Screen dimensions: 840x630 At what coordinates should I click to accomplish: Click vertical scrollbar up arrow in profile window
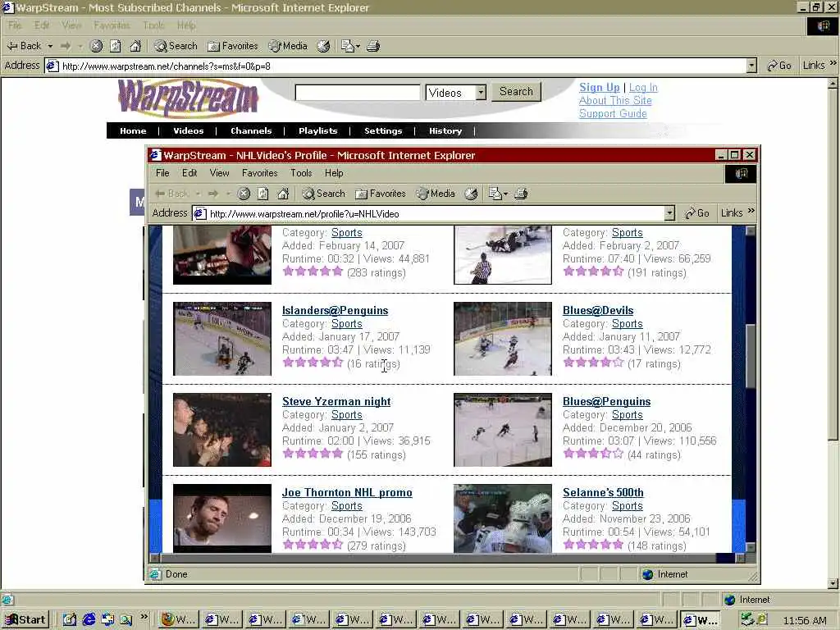[751, 231]
